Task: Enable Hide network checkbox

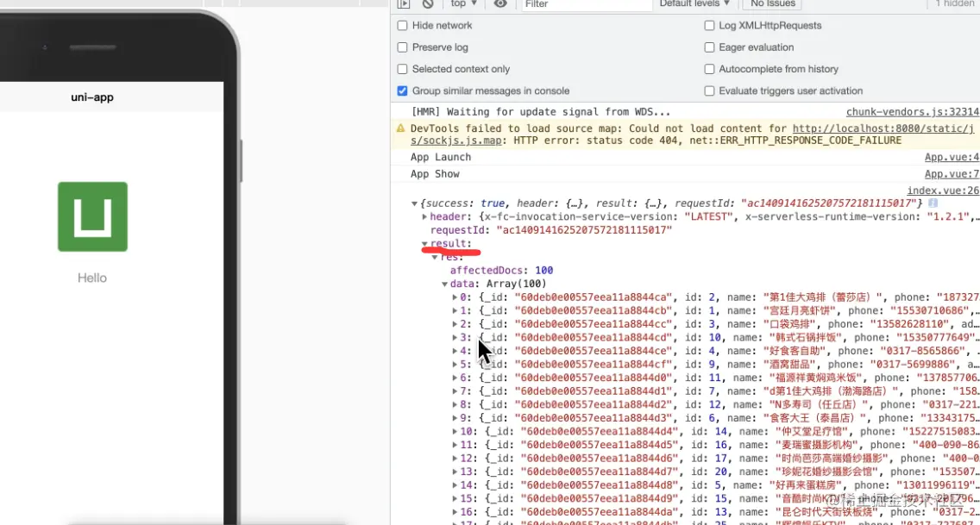Action: pos(403,26)
